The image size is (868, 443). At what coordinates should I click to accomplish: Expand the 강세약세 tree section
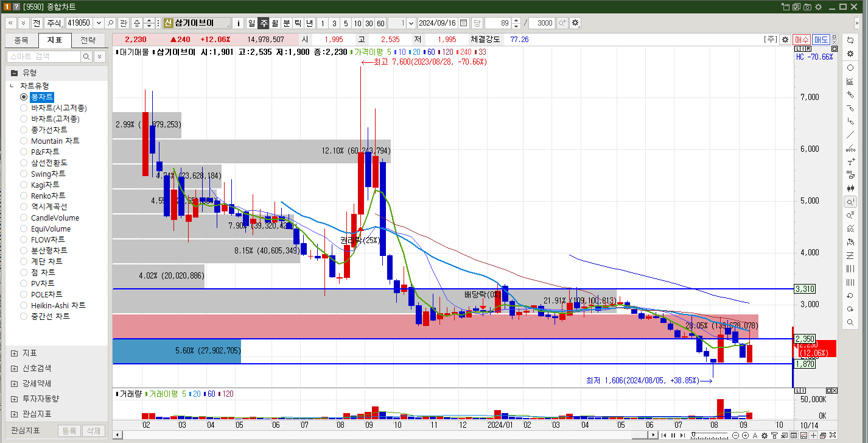[x=14, y=383]
